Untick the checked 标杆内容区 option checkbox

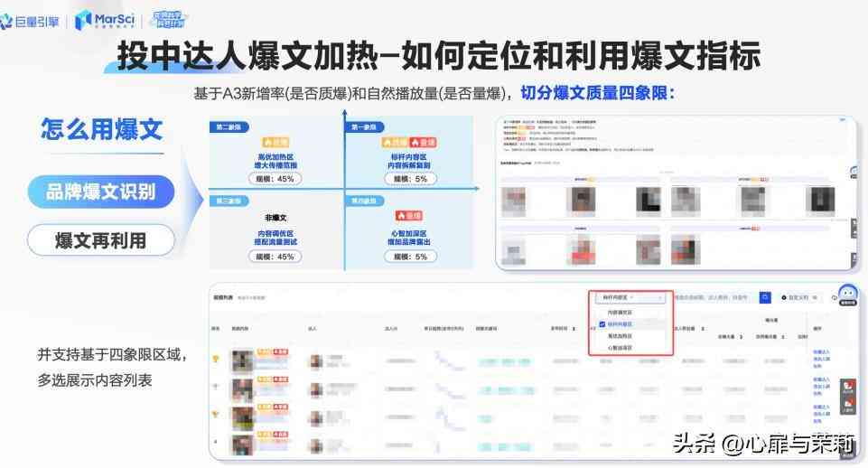[x=602, y=324]
